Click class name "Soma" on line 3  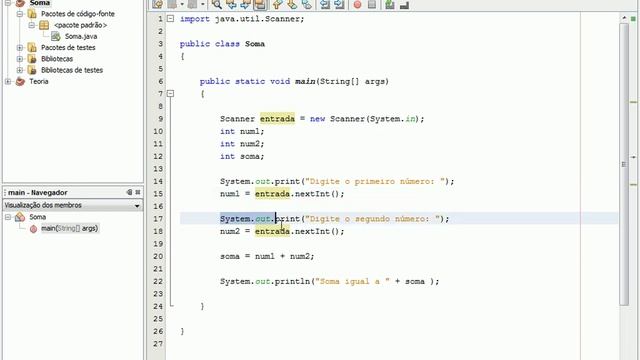point(255,44)
